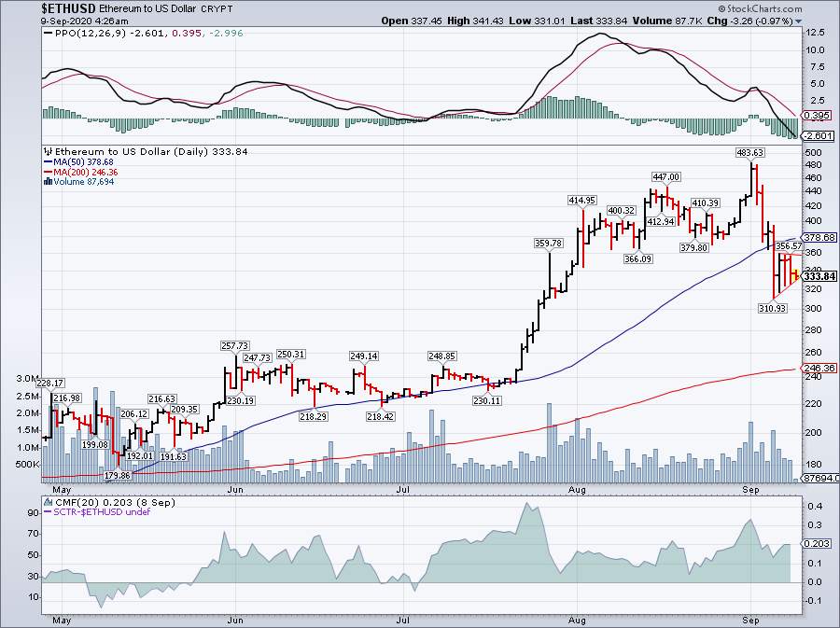Click the 206.12 price label

tap(133, 414)
